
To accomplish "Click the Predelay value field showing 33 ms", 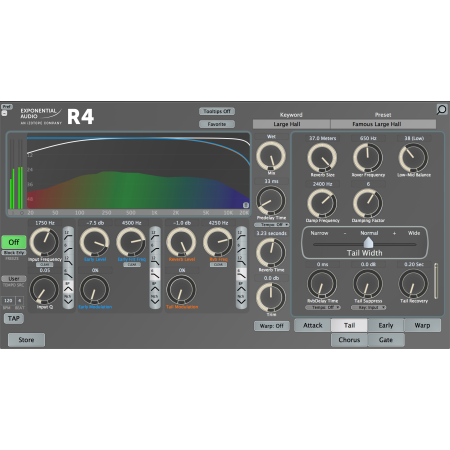I will click(x=271, y=181).
